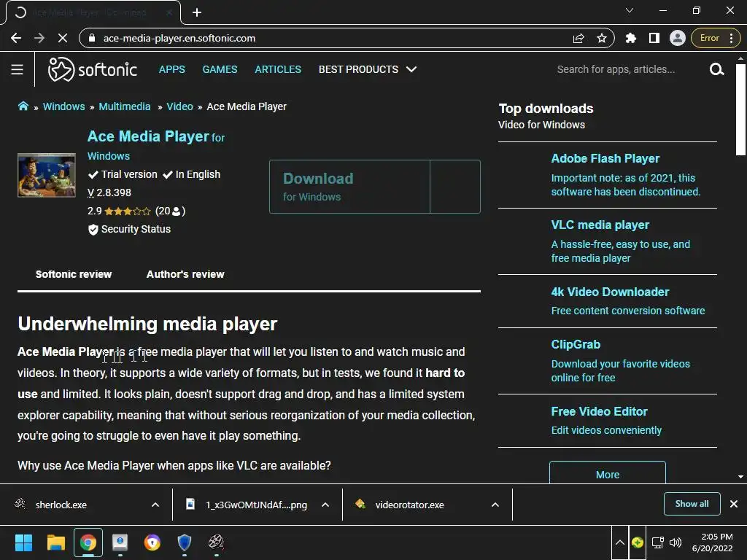Open the 4k Video Downloader link

pyautogui.click(x=610, y=292)
